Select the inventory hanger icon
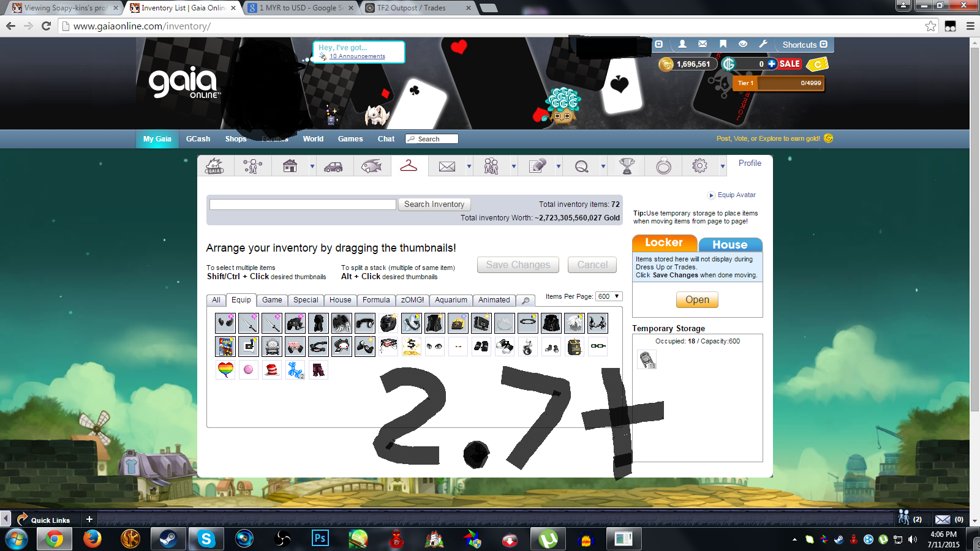Image resolution: width=980 pixels, height=551 pixels. pyautogui.click(x=409, y=165)
